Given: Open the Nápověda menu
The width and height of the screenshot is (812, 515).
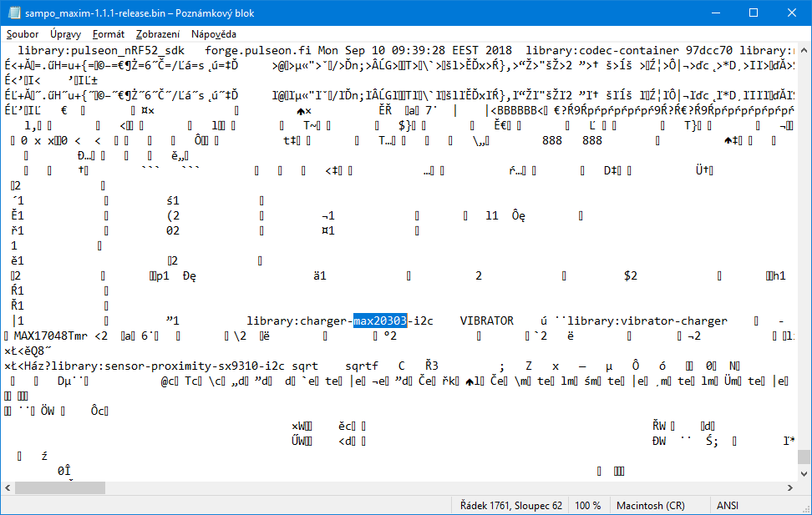Looking at the screenshot, I should [213, 34].
